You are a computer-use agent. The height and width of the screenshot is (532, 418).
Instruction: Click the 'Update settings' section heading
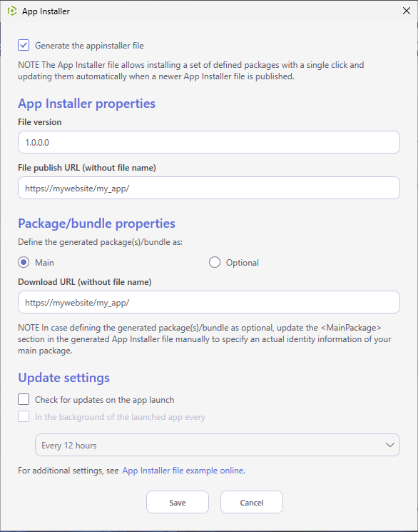(63, 378)
